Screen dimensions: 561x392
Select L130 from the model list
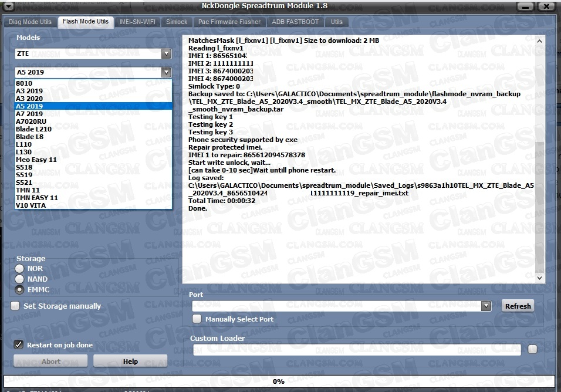coord(93,152)
